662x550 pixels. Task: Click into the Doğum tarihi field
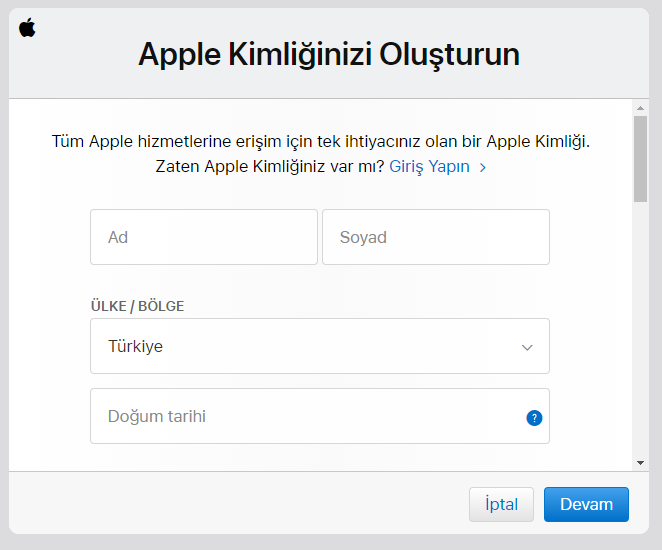pos(300,416)
